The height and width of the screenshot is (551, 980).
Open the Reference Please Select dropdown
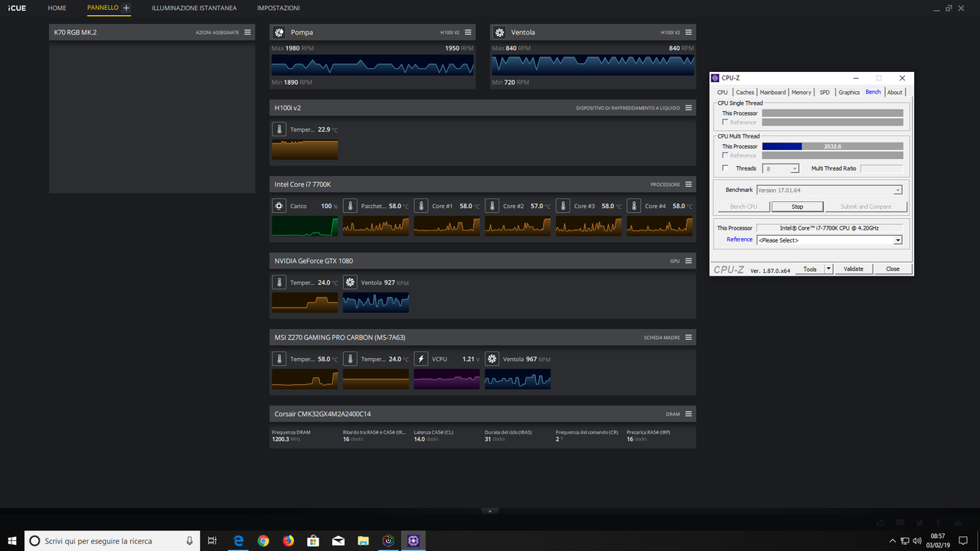899,240
